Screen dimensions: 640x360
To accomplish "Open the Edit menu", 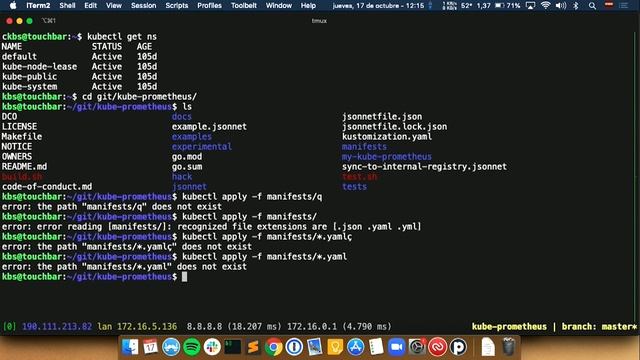I will coord(91,6).
